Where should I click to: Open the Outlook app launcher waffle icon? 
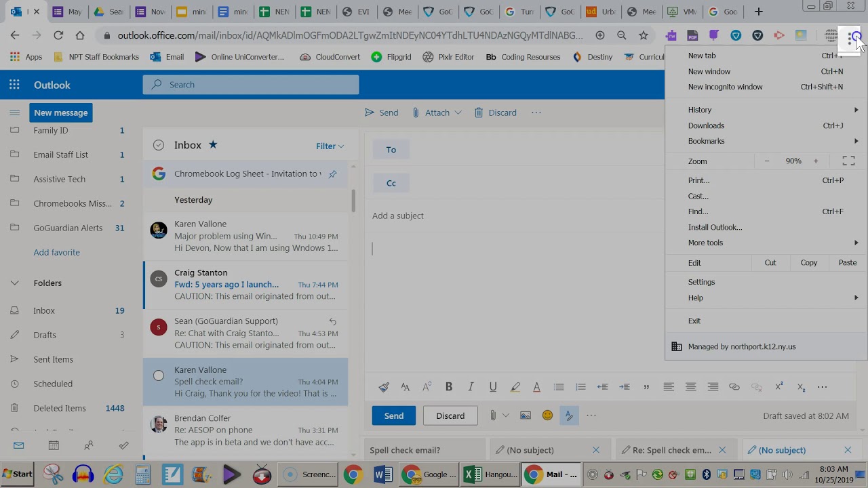pyautogui.click(x=14, y=85)
